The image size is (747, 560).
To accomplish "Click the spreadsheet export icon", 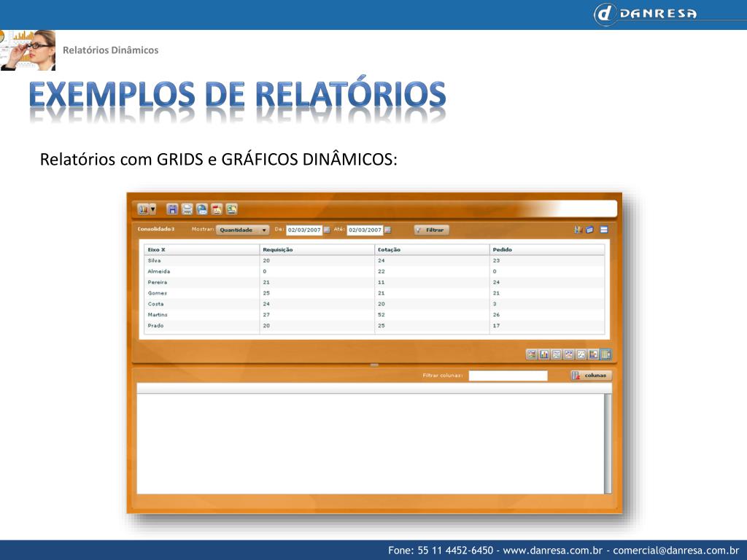I will pyautogui.click(x=231, y=209).
